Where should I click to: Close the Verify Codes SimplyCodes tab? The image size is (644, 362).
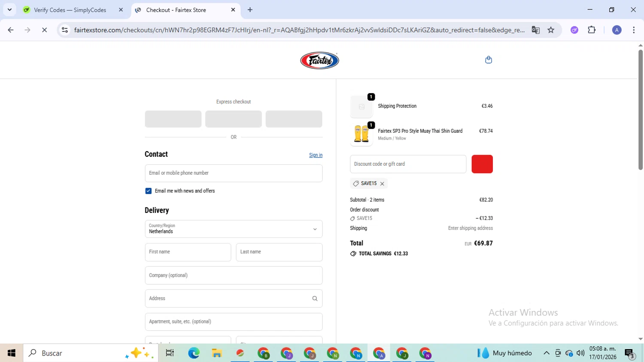coord(121,10)
